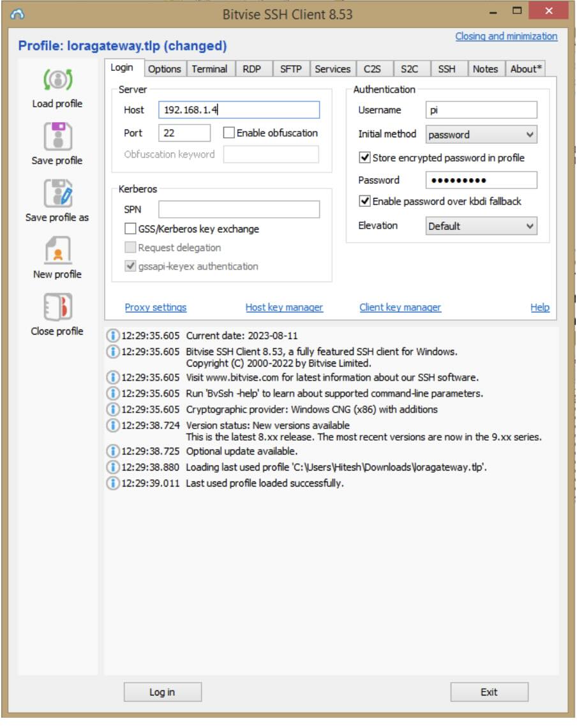Click the New profile icon
Viewport: 577px width, 728px height.
(x=57, y=250)
